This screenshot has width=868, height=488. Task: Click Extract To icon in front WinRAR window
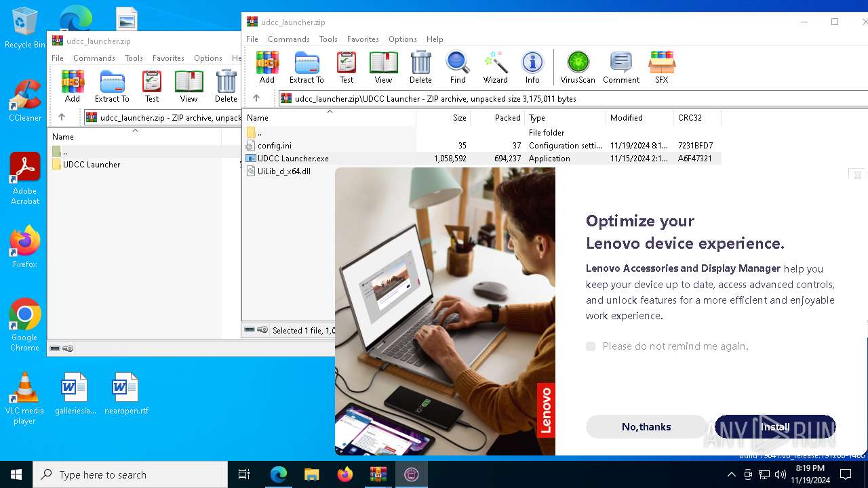(307, 67)
